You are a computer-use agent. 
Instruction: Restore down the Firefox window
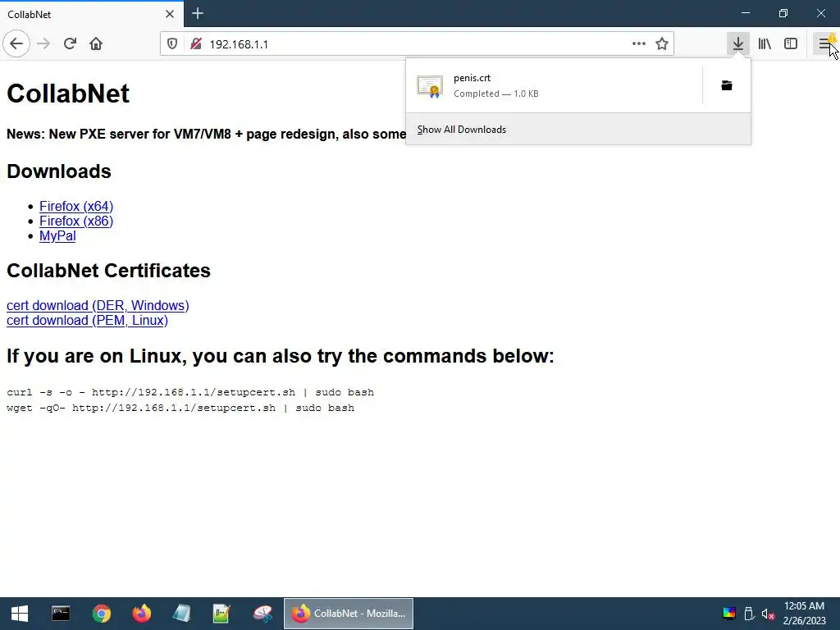coord(783,13)
